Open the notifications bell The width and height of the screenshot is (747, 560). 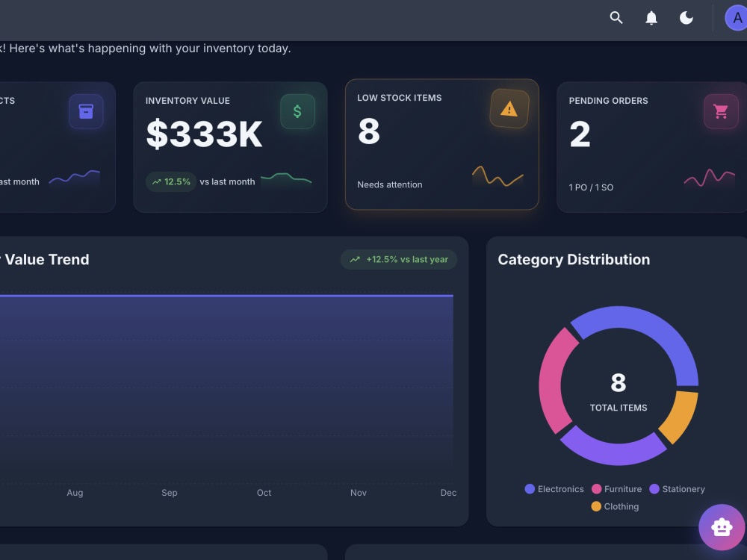point(651,18)
